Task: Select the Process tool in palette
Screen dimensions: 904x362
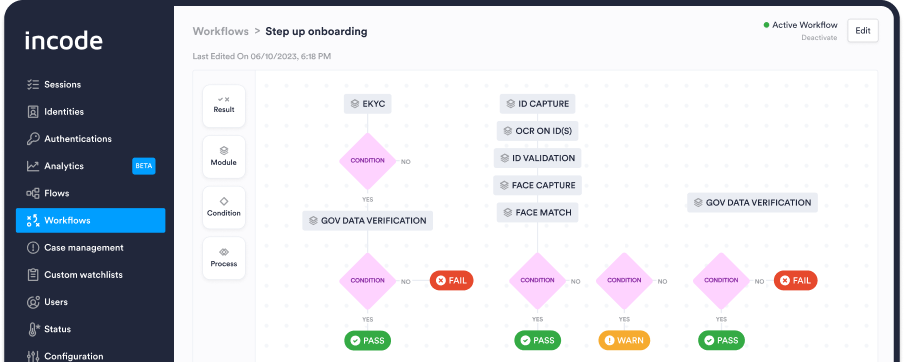Action: tap(224, 258)
